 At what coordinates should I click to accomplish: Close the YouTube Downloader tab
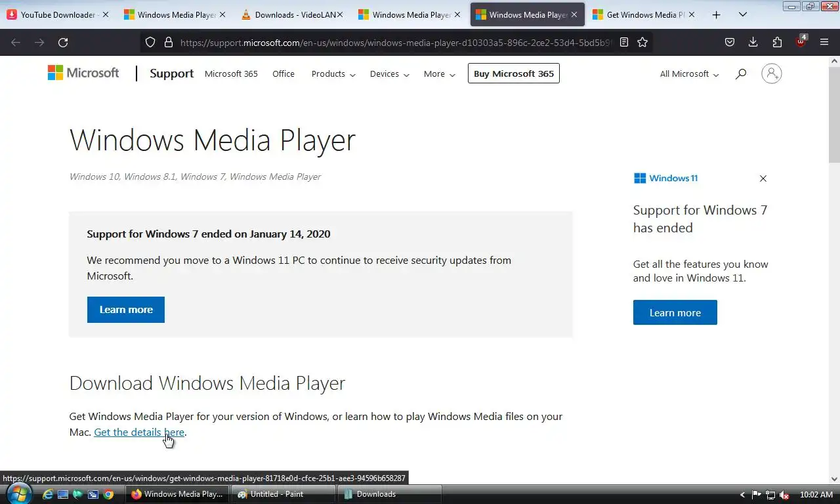coord(105,14)
